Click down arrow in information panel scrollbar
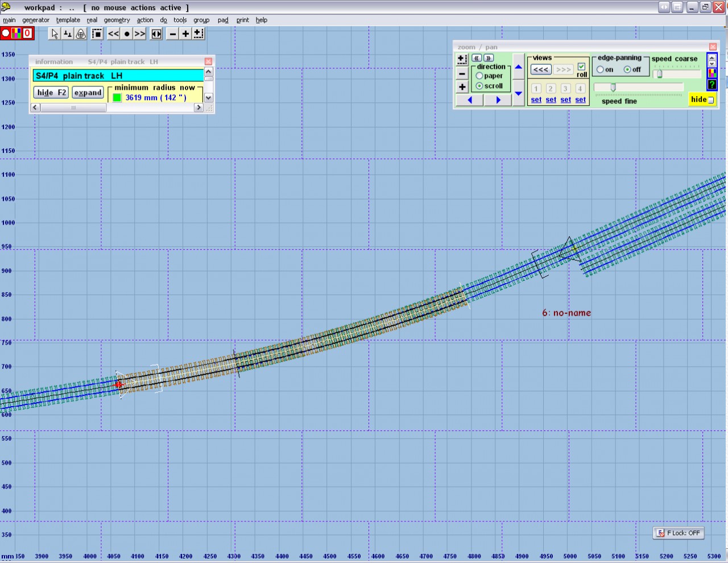This screenshot has height=563, width=728. click(208, 98)
